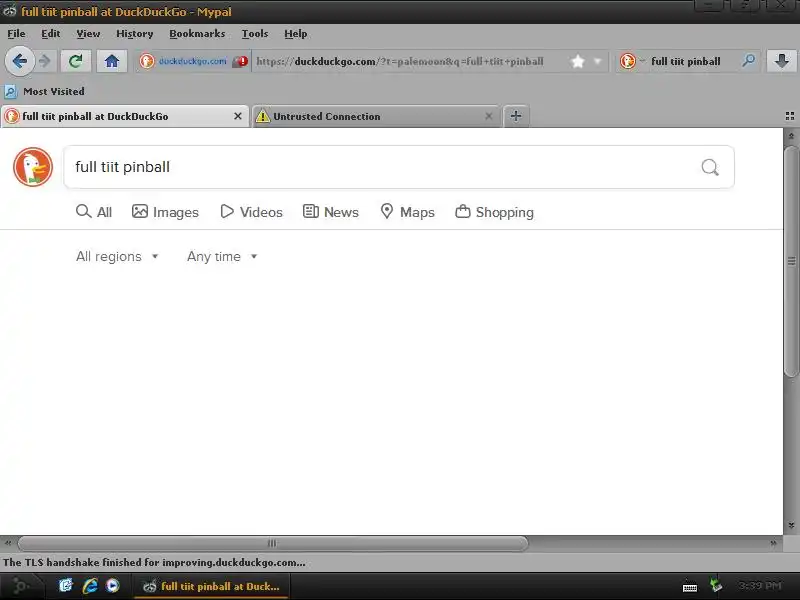Click the green system tray icon
This screenshot has height=600, width=800.
(716, 586)
